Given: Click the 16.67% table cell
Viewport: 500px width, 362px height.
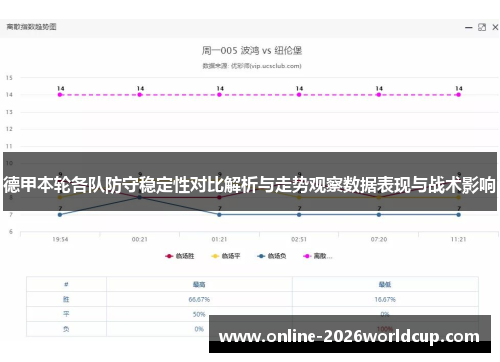Looking at the screenshot, I should (385, 299).
